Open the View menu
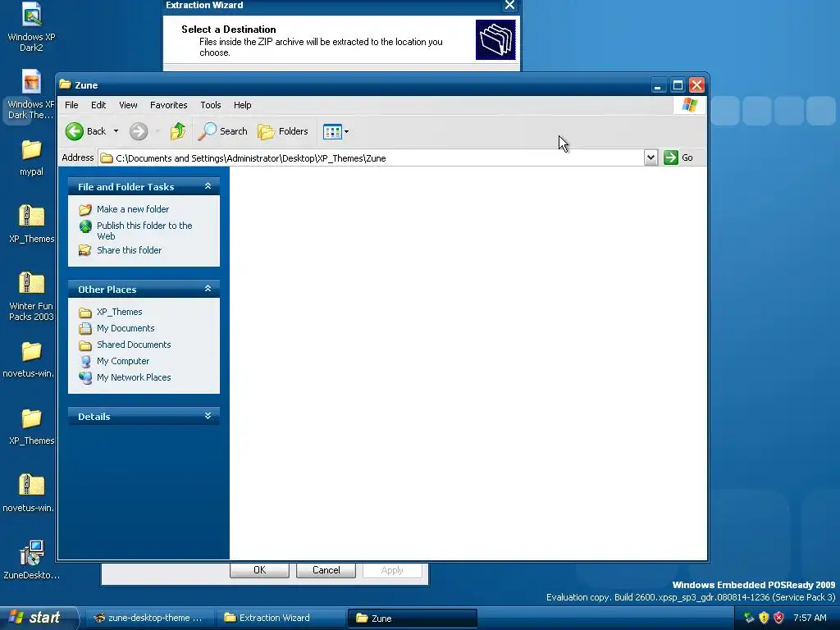This screenshot has width=840, height=630. [128, 105]
